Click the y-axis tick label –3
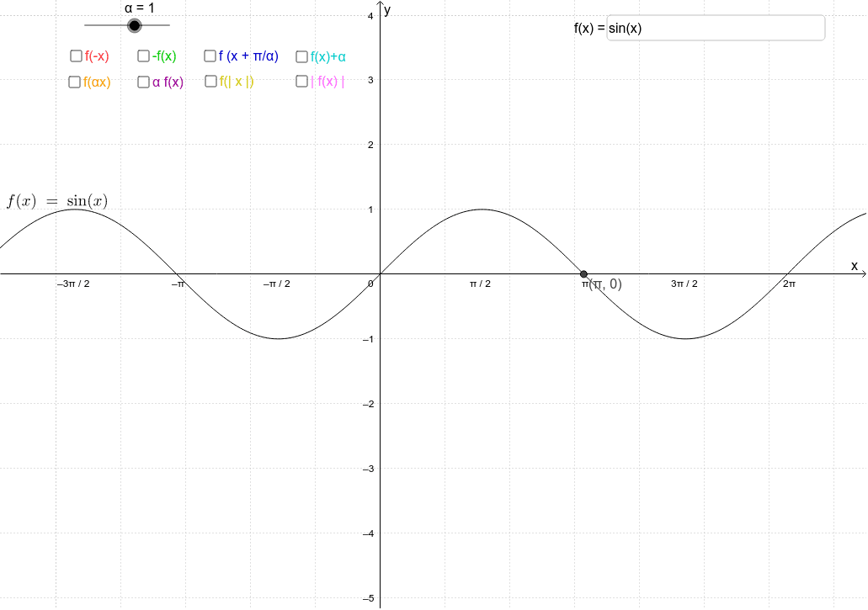868x610 pixels. (368, 469)
